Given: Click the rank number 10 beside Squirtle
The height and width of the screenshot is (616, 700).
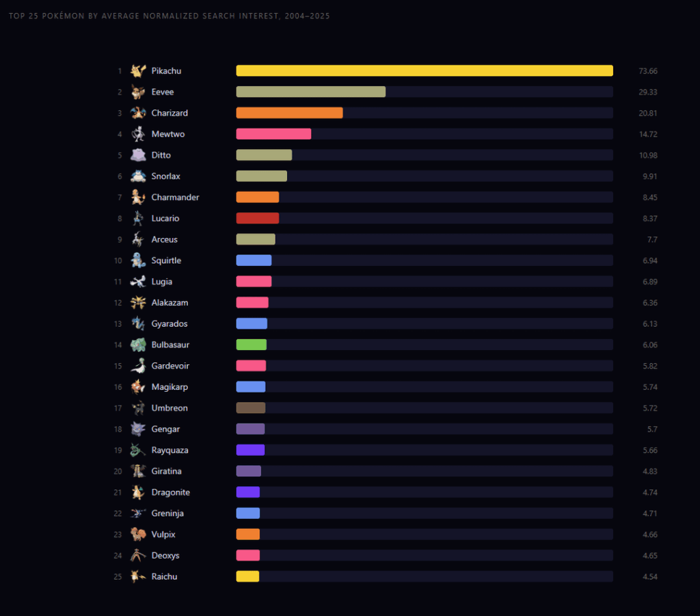Looking at the screenshot, I should pos(118,260).
